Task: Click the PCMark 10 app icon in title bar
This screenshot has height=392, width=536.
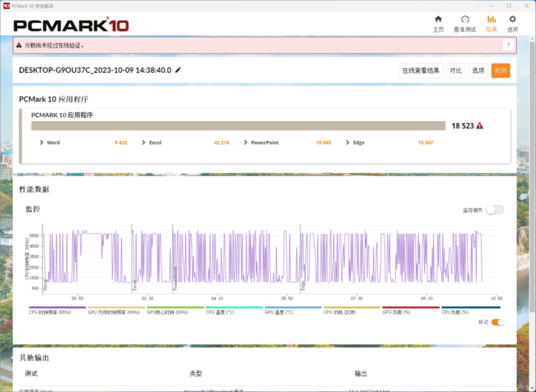Action: [x=6, y=6]
